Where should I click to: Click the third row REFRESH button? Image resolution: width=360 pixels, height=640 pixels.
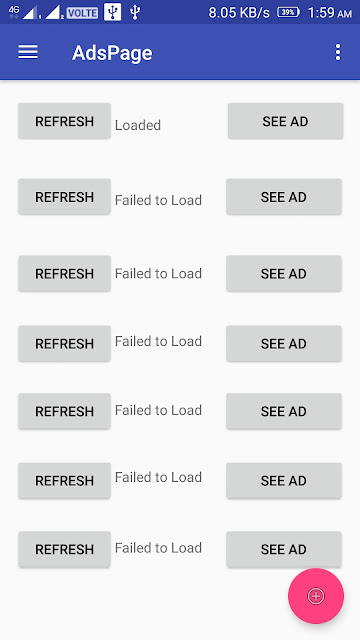click(x=64, y=273)
